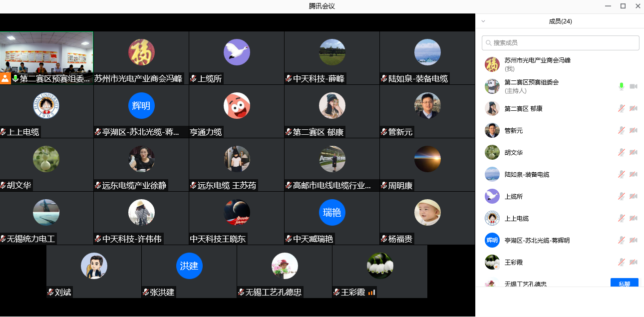This screenshot has height=317, width=644.
Task: Click the 远东电缆 王苏药 tile avatar
Action: pos(237,159)
